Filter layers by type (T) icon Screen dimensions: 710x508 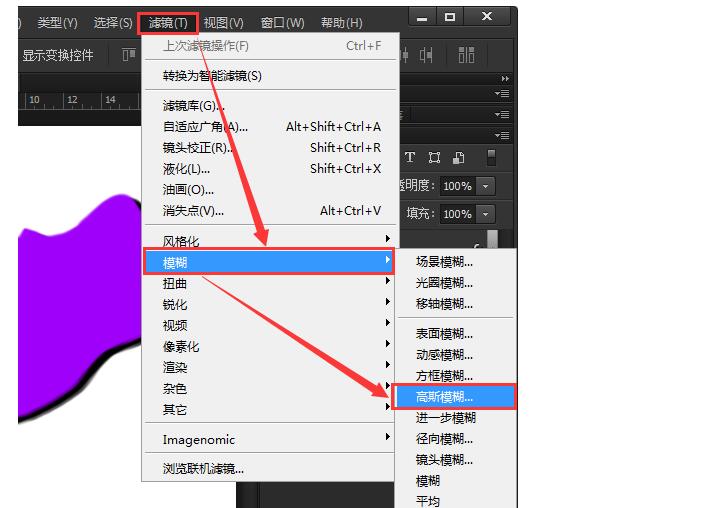[410, 157]
